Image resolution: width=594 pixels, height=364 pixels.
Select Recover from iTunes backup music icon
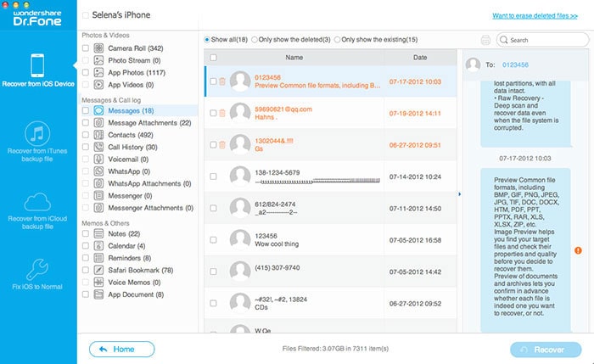[x=37, y=134]
